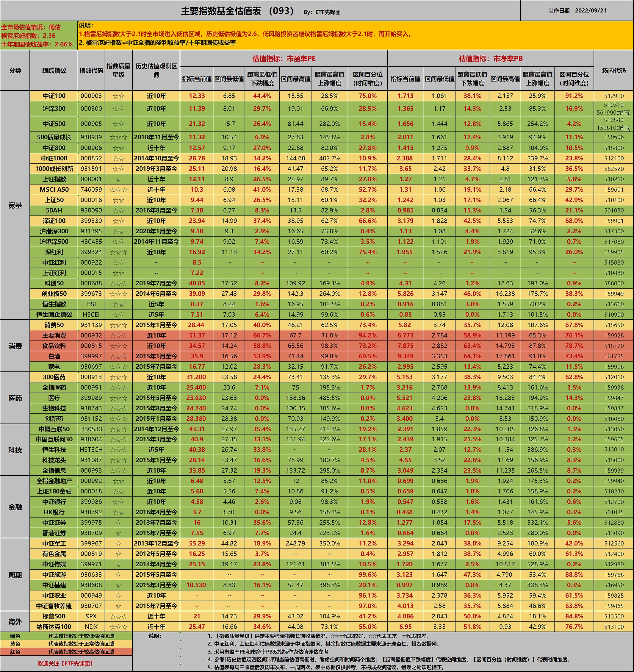Screen dimensions: 634x672
Task: Click the 场内代码 column header
Action: [x=613, y=70]
